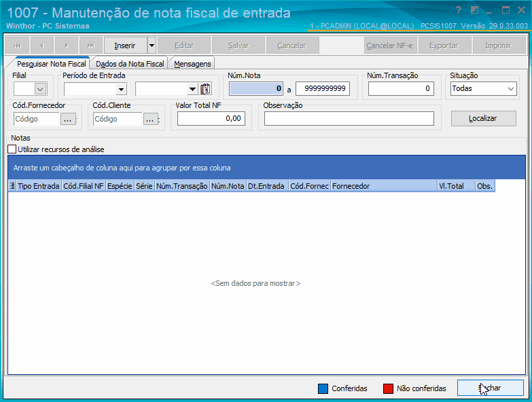This screenshot has width=532, height=402.
Task: Switch to Dados da Nota Fiscal tab
Action: (130, 64)
